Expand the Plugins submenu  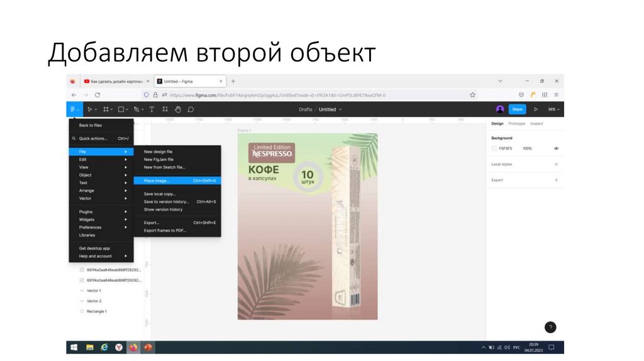[101, 211]
